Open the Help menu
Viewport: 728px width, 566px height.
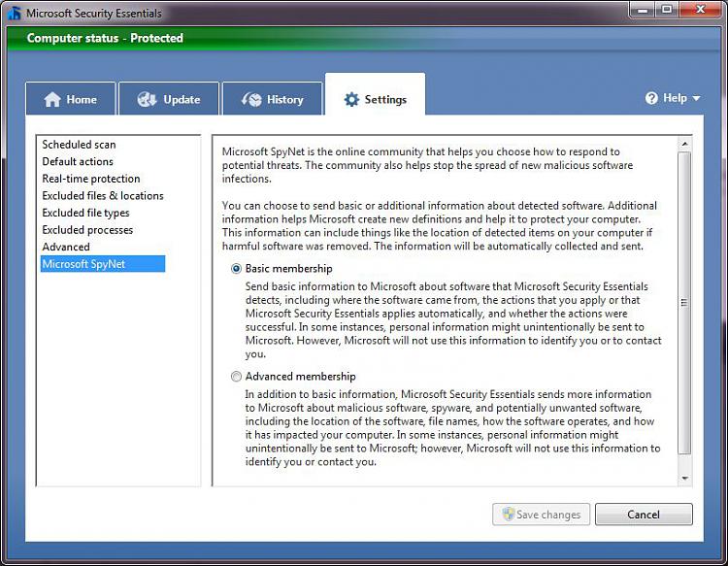pos(673,98)
